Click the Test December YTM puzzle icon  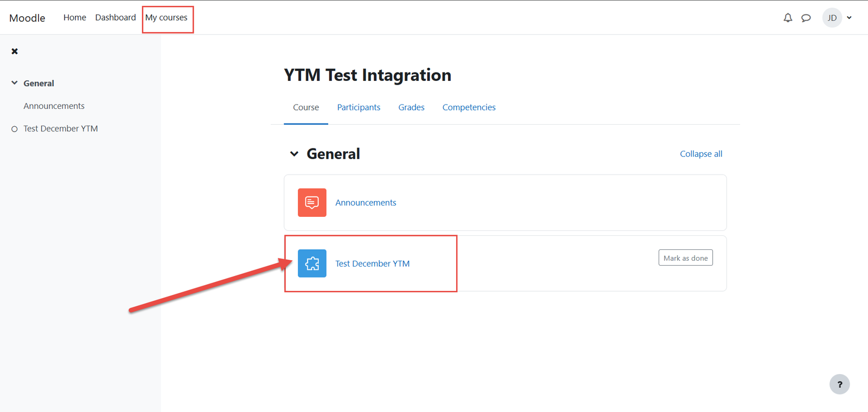coord(312,263)
